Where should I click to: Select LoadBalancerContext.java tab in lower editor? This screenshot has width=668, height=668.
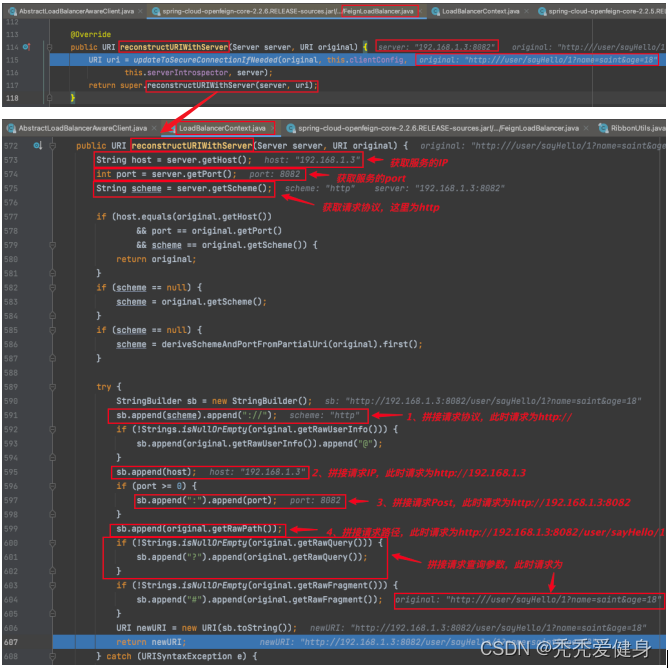(222, 128)
